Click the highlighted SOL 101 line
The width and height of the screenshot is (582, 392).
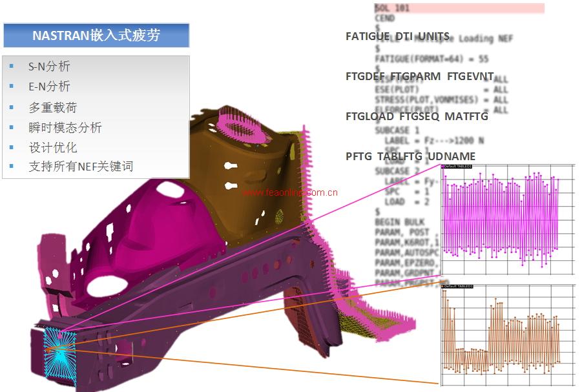(459, 8)
